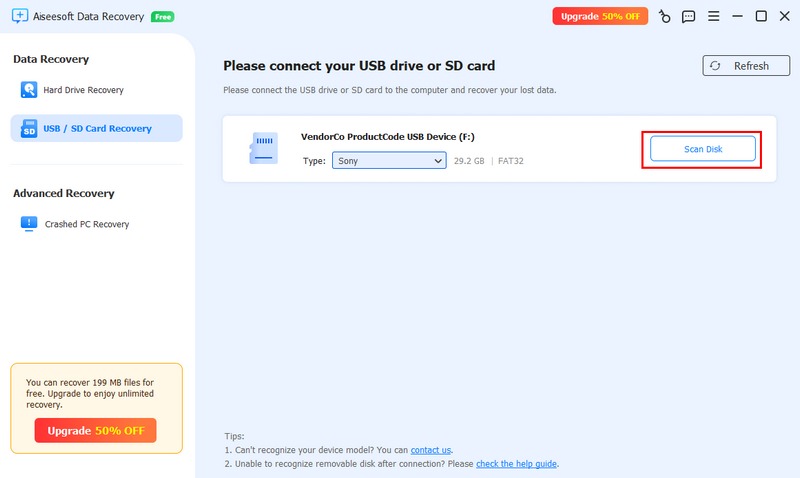The width and height of the screenshot is (800, 478).
Task: Click the Crashed PC Recovery monitor icon
Action: pyautogui.click(x=29, y=224)
